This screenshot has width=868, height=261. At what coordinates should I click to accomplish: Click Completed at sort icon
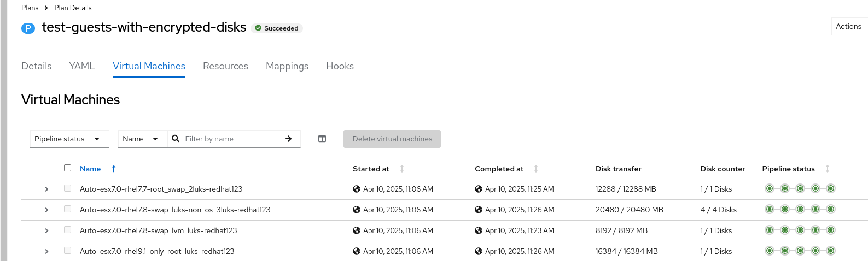tap(536, 169)
